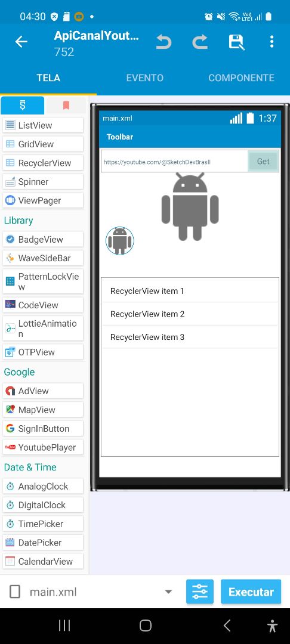Switch to the default widgets palette tab
The height and width of the screenshot is (644, 290).
pos(23,106)
